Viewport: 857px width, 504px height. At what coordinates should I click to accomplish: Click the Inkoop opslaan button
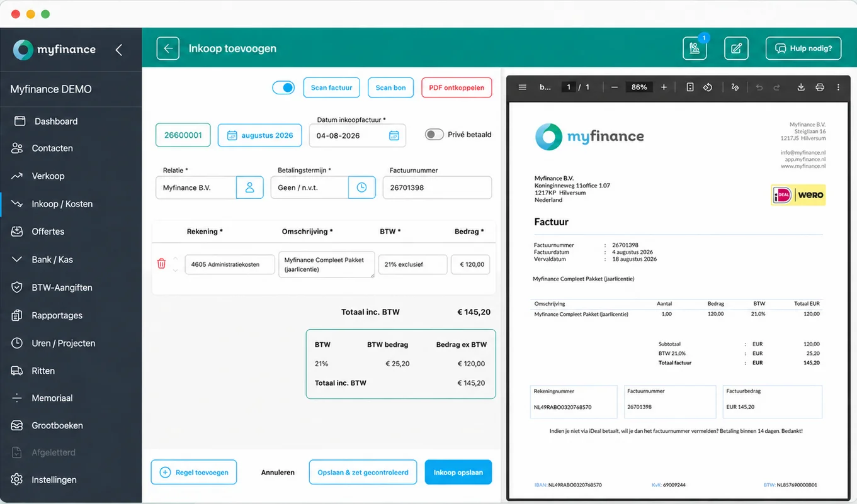[458, 472]
